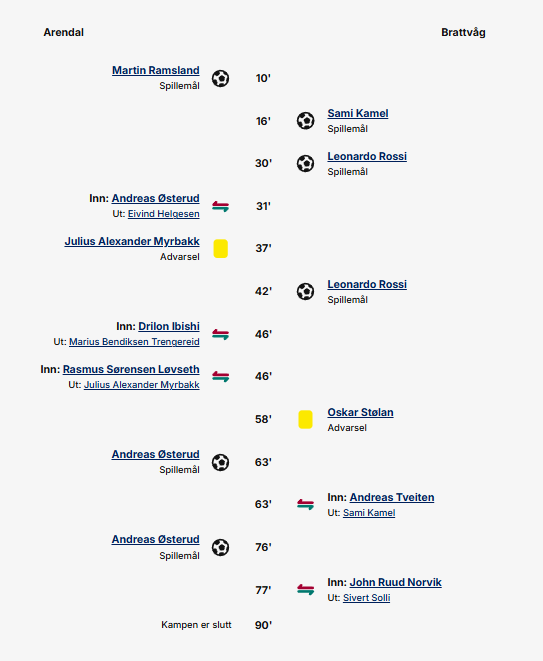The height and width of the screenshot is (661, 543).
Task: Click the Brattvåg team heading
Action: [463, 32]
